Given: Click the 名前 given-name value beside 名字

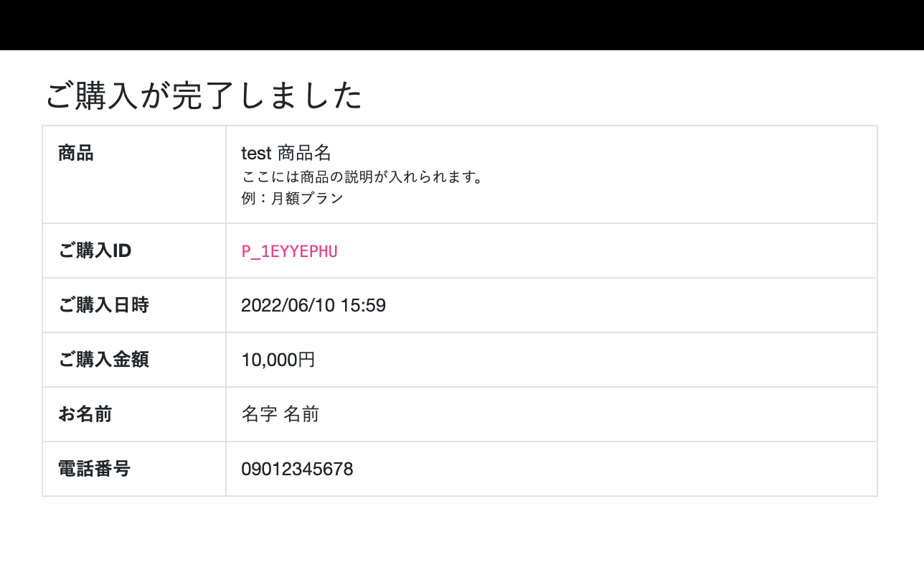Looking at the screenshot, I should point(301,414).
